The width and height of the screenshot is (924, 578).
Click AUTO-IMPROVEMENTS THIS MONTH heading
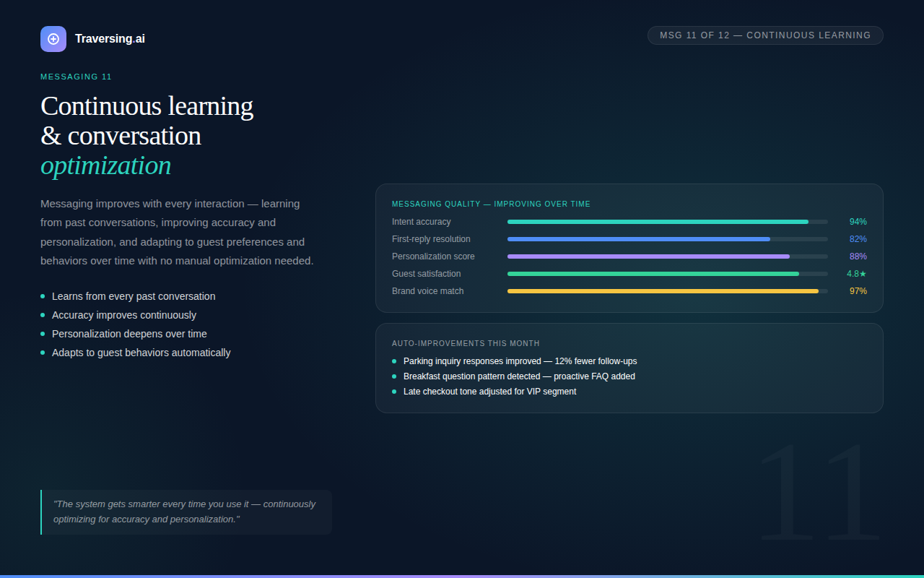coord(466,343)
